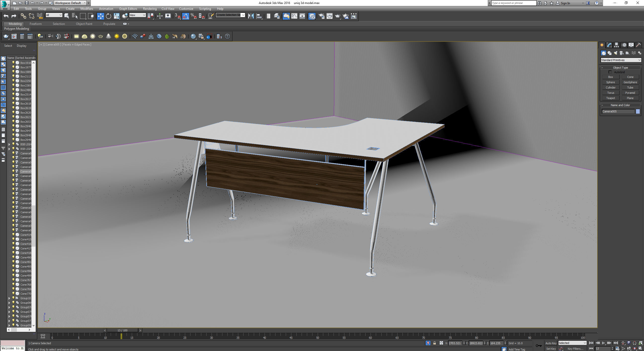The height and width of the screenshot is (351, 644).
Task: Open the Material Editor icon
Action: click(x=312, y=16)
